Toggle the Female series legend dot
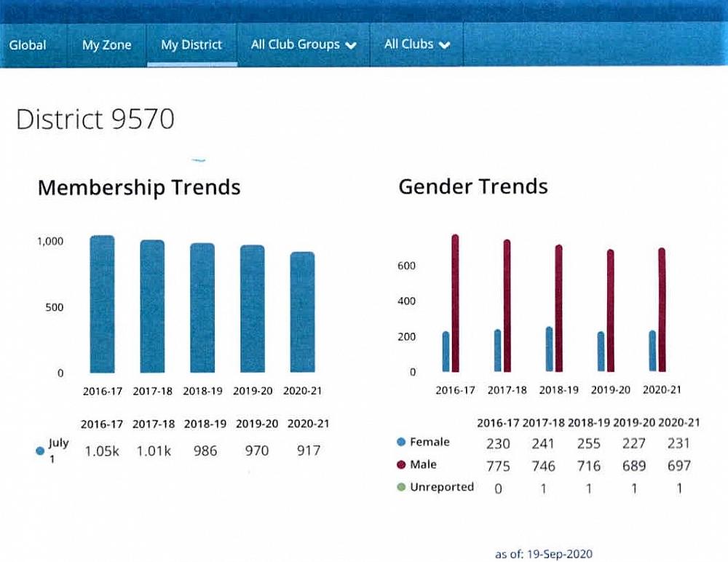The width and height of the screenshot is (728, 562). 401,443
